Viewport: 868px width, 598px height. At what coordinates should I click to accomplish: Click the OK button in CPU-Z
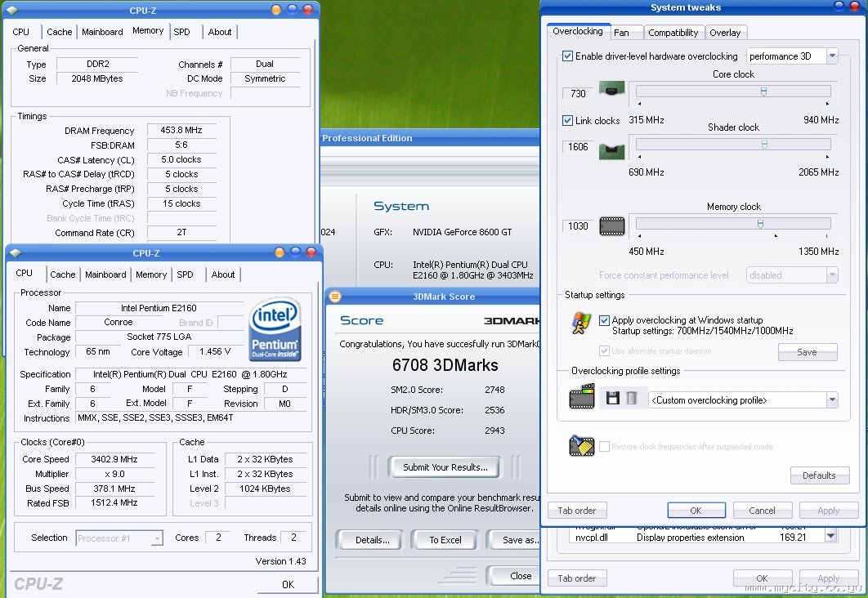(288, 584)
